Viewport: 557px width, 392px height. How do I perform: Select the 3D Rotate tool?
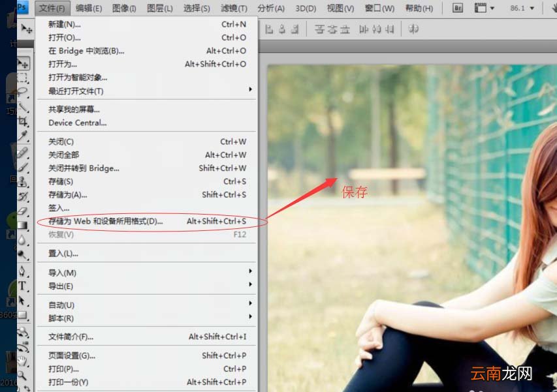click(23, 332)
